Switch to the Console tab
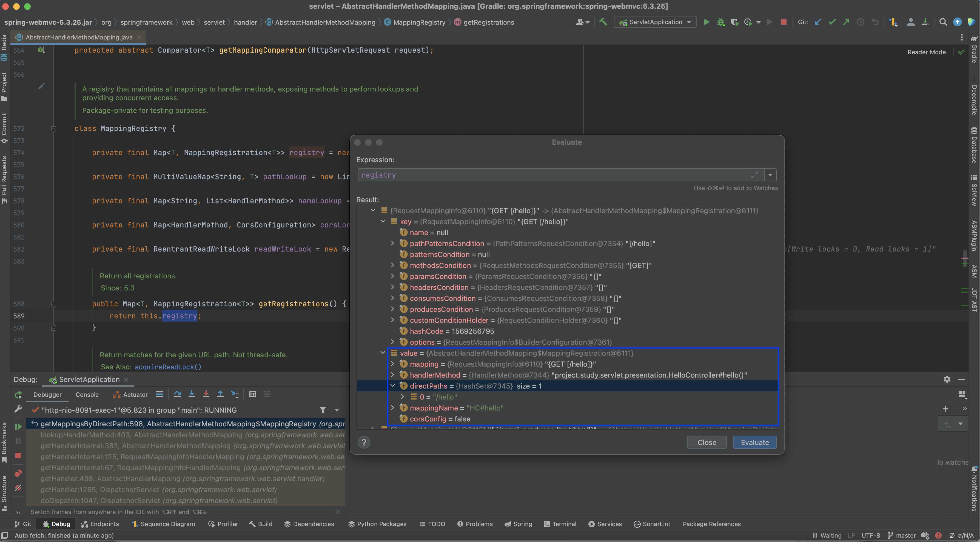The image size is (980, 542). click(87, 394)
